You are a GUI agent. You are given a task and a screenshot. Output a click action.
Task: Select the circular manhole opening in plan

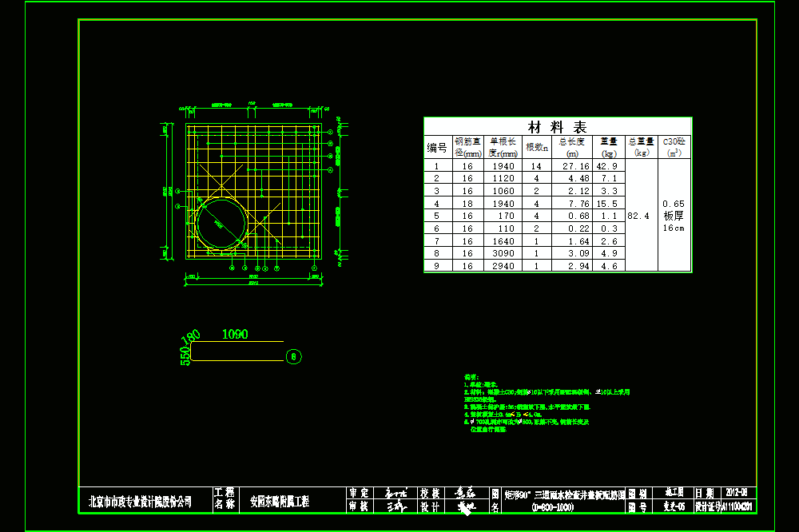pos(221,223)
